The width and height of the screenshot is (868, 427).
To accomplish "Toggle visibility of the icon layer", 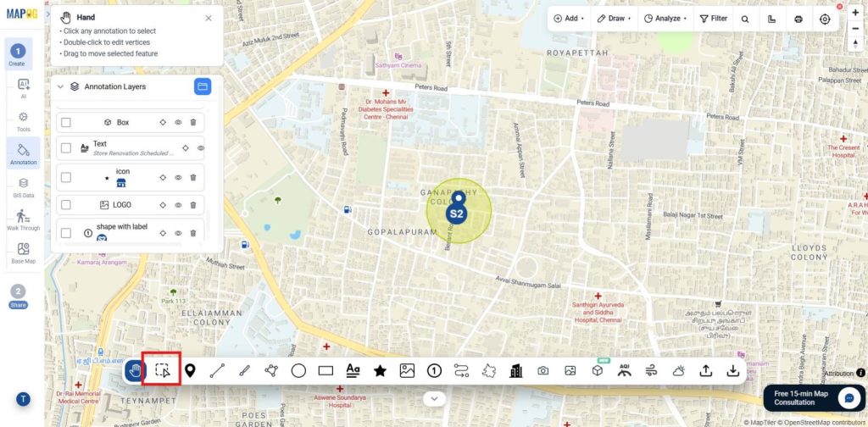I will tap(178, 178).
